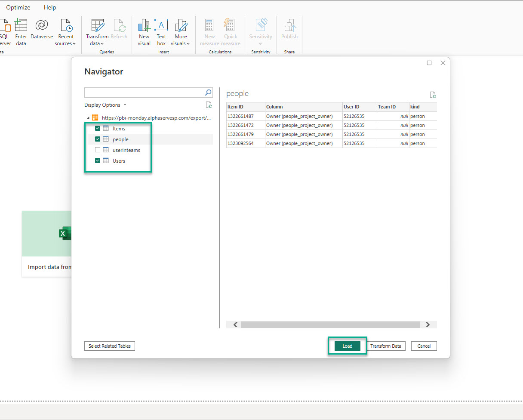This screenshot has width=523, height=420.
Task: Enable the userinteams table checkbox
Action: tap(98, 150)
